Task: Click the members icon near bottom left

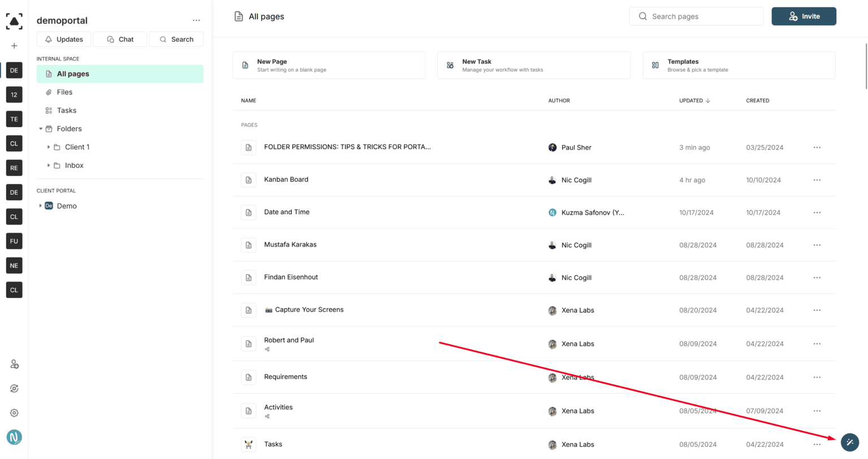Action: pos(14,364)
